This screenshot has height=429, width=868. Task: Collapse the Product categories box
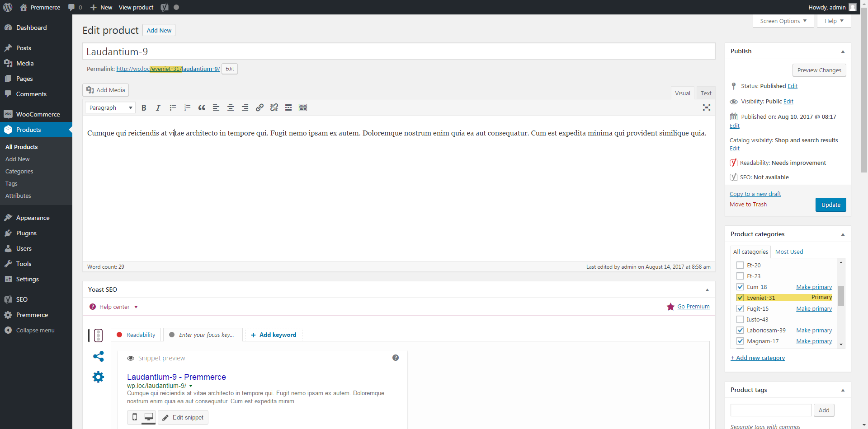[843, 234]
